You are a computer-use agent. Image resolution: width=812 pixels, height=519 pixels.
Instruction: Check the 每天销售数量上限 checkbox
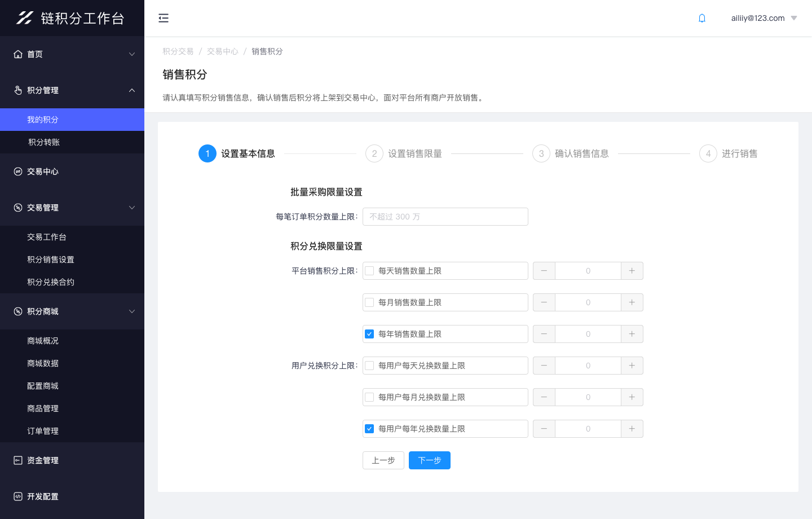click(369, 271)
